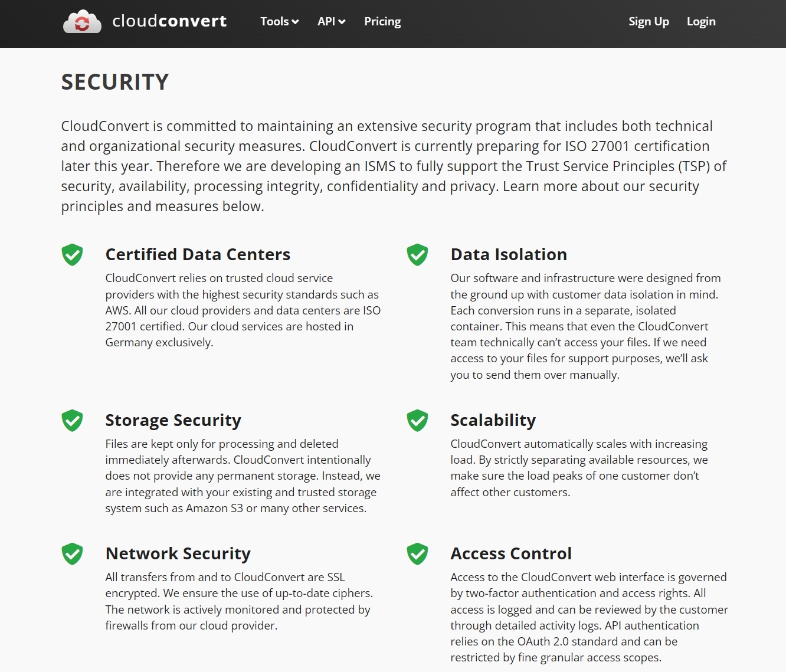Click the Access Control heading text

pyautogui.click(x=511, y=553)
